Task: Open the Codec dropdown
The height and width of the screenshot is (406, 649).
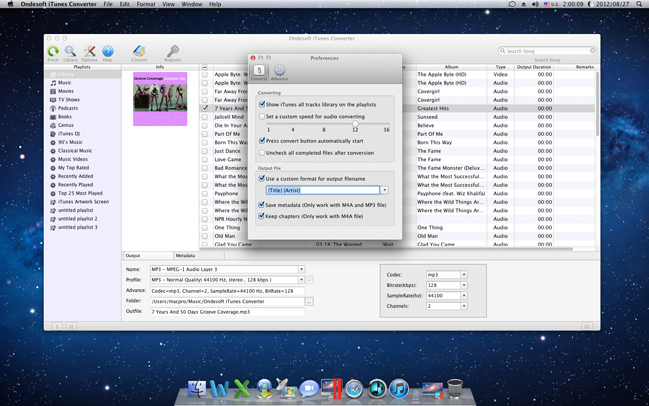Action: (x=464, y=275)
